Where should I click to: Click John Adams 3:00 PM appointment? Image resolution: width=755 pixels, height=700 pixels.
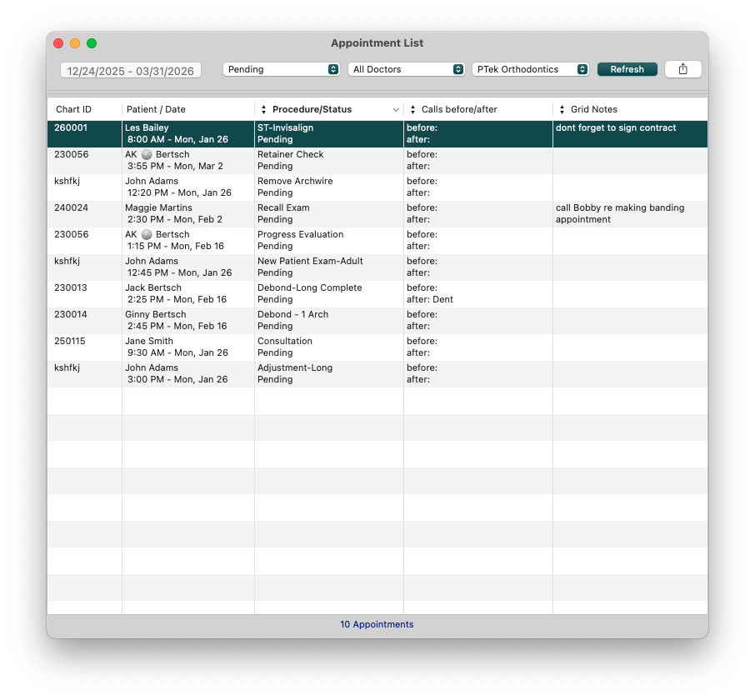[x=188, y=373]
